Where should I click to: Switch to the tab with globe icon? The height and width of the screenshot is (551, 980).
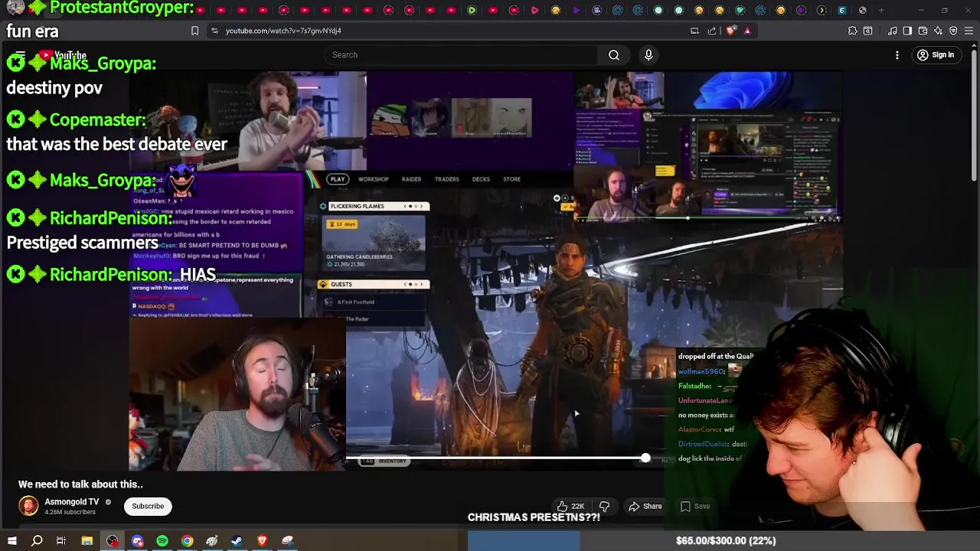pos(863,10)
